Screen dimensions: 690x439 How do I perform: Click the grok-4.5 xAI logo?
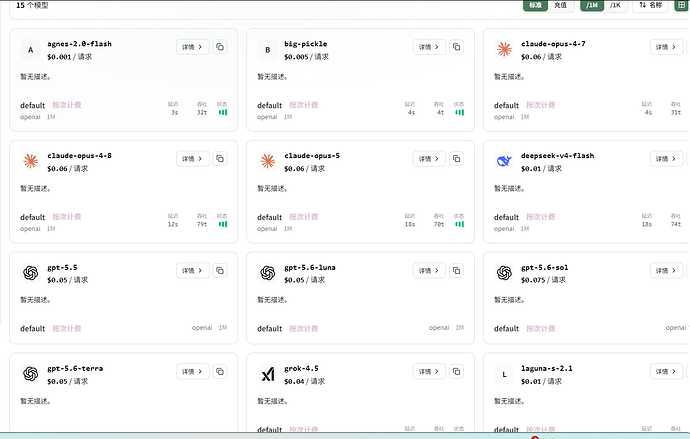coord(268,374)
